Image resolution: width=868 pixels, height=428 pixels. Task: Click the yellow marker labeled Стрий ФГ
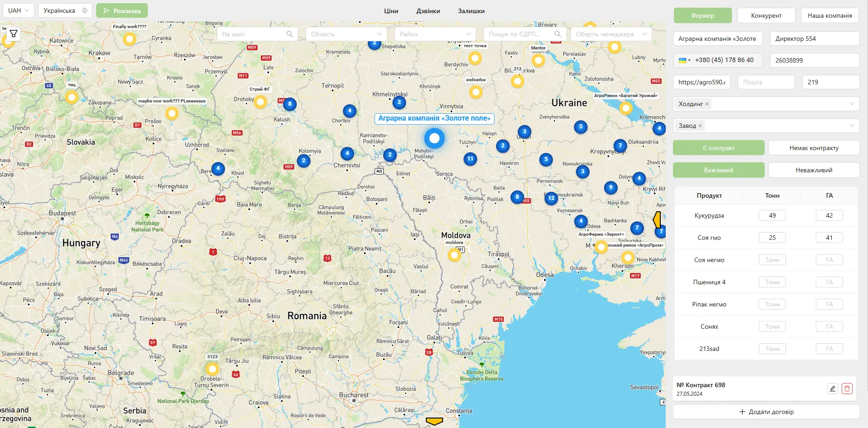[x=260, y=102]
